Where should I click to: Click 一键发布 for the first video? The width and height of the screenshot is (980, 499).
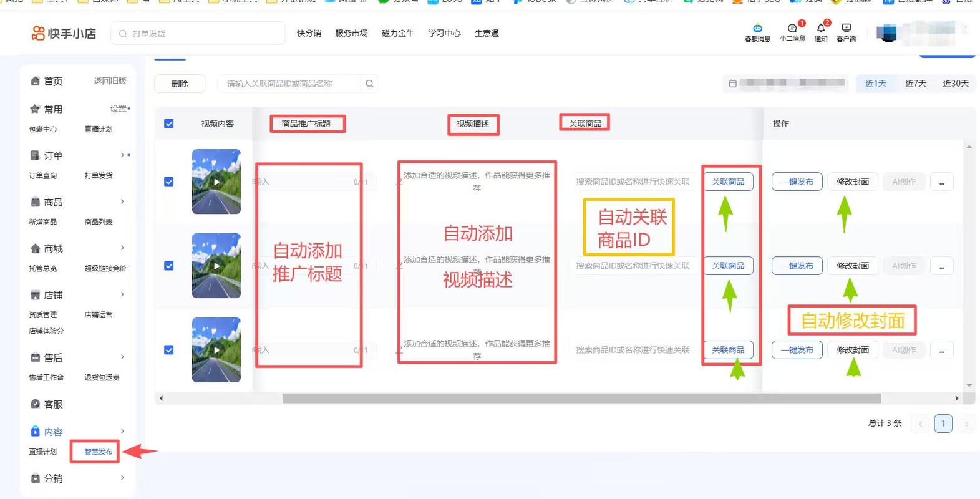[x=797, y=182]
